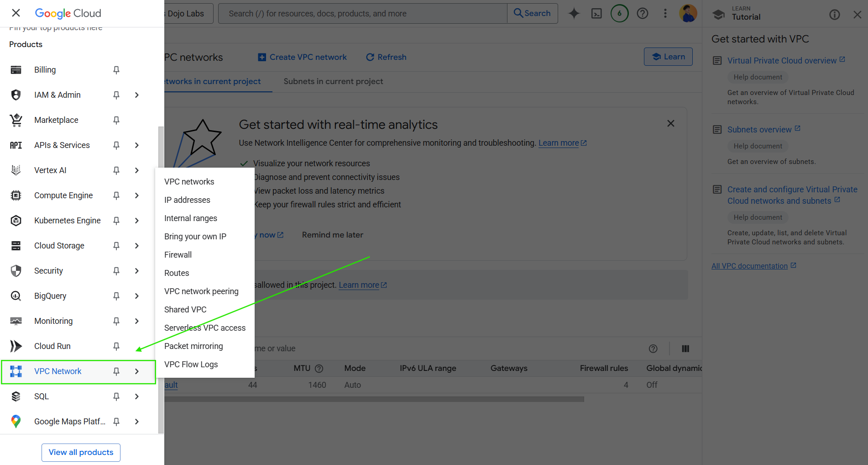868x465 pixels.
Task: Click the View all products button
Action: (x=81, y=452)
